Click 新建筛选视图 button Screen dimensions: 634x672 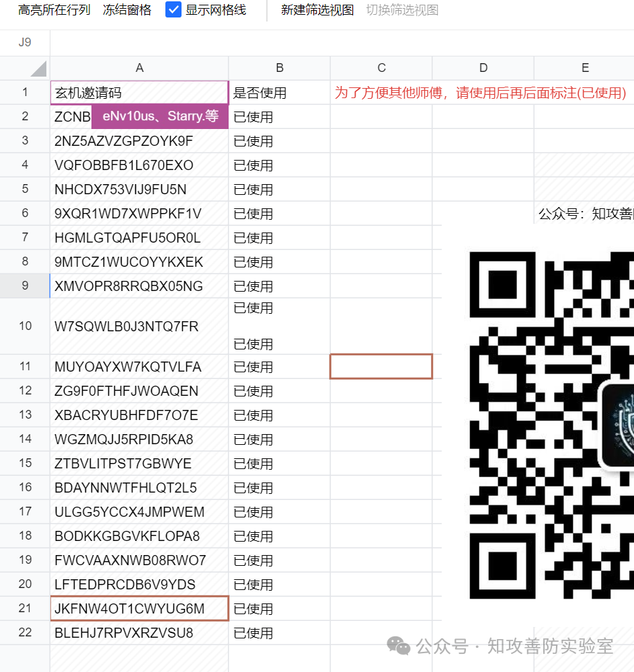[x=317, y=10]
